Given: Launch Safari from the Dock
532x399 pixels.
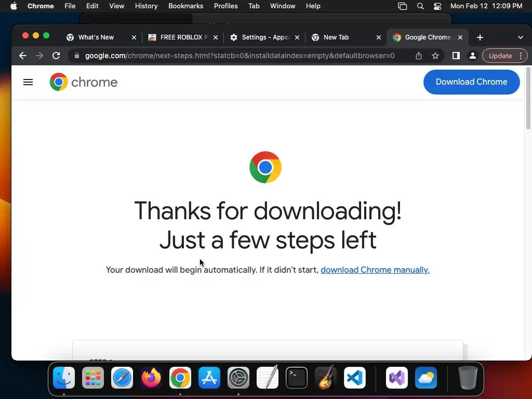Looking at the screenshot, I should [122, 378].
